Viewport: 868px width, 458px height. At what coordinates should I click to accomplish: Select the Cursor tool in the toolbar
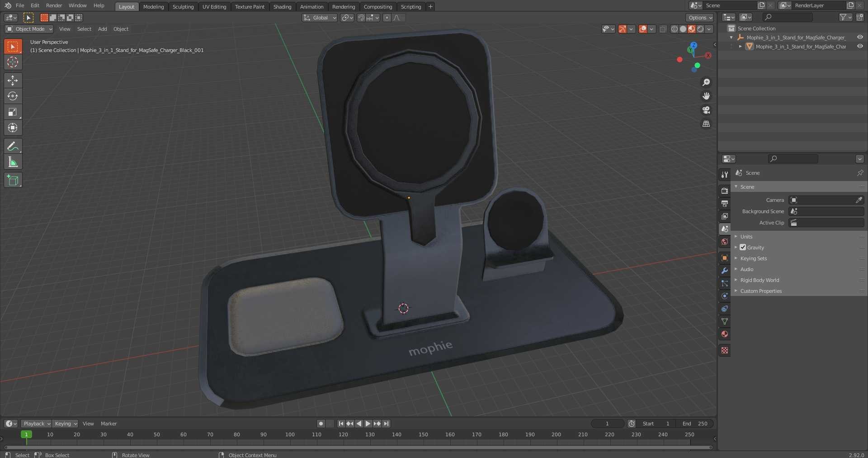click(13, 62)
